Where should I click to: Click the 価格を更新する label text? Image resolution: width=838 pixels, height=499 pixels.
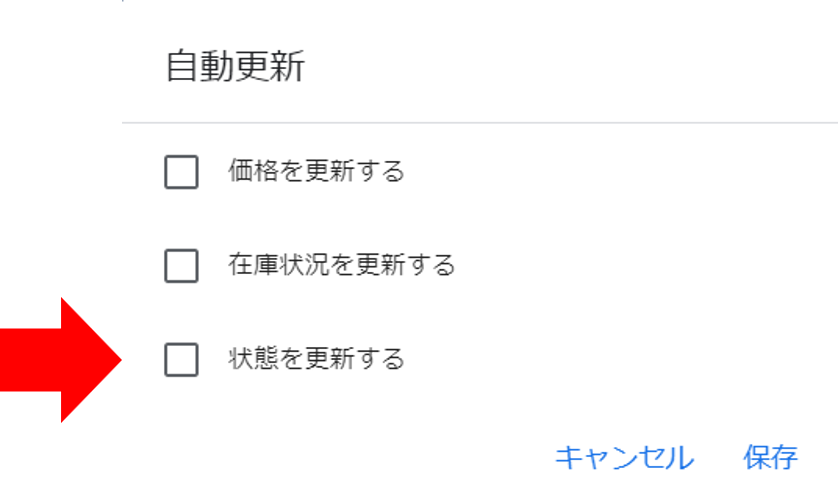[316, 172]
